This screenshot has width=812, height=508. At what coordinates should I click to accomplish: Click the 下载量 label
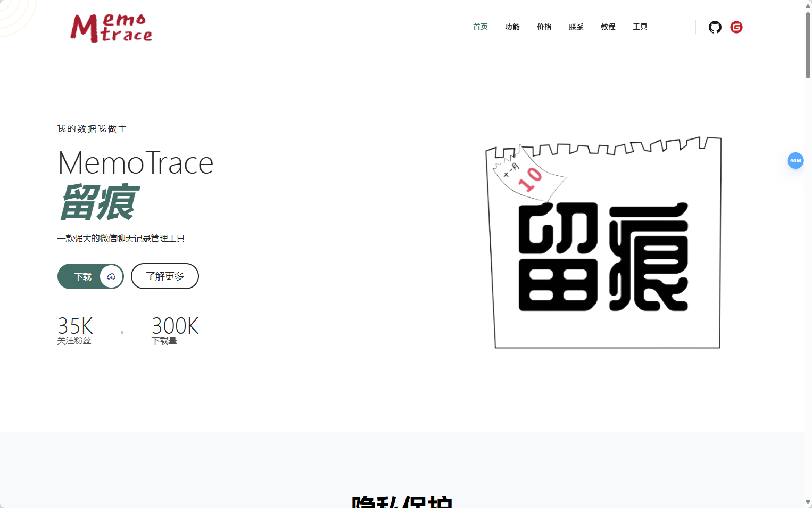164,341
